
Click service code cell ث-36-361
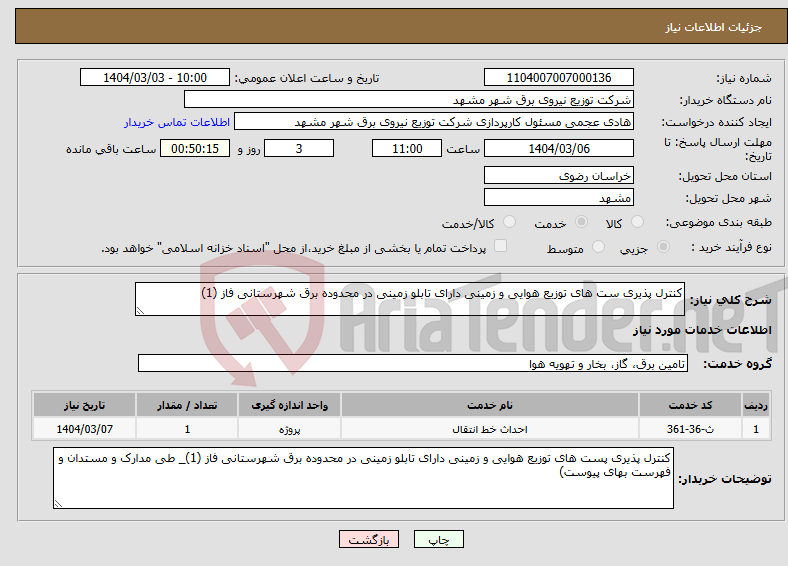pyautogui.click(x=691, y=429)
